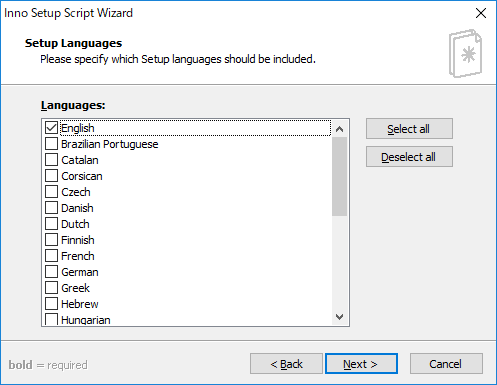Image resolution: width=497 pixels, height=385 pixels.
Task: Tick the Hebrew language box
Action: pyautogui.click(x=51, y=304)
